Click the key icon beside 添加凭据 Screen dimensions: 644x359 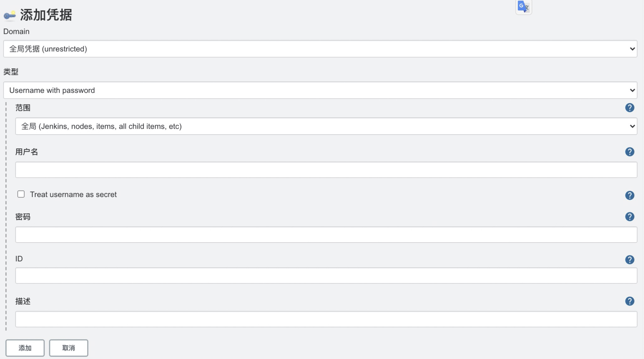click(9, 15)
